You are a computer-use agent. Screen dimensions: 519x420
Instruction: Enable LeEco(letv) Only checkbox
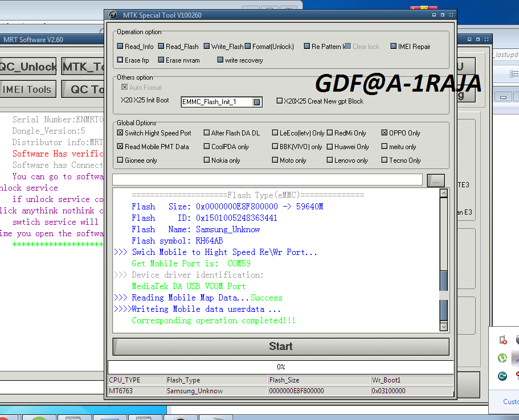click(275, 133)
